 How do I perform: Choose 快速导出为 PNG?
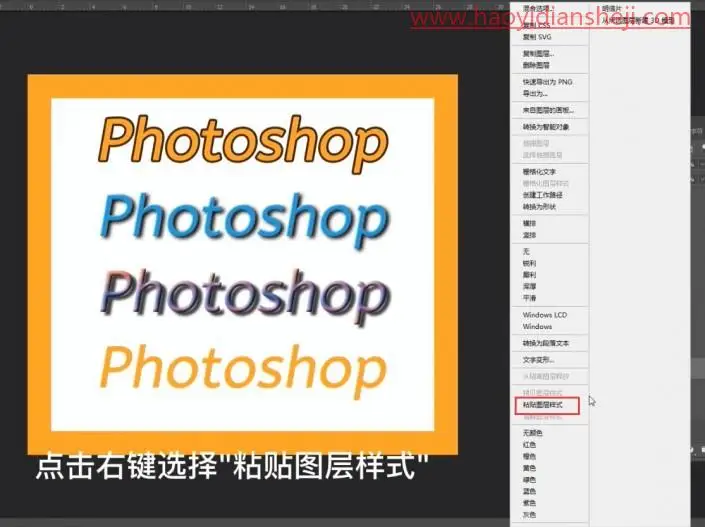pyautogui.click(x=547, y=82)
